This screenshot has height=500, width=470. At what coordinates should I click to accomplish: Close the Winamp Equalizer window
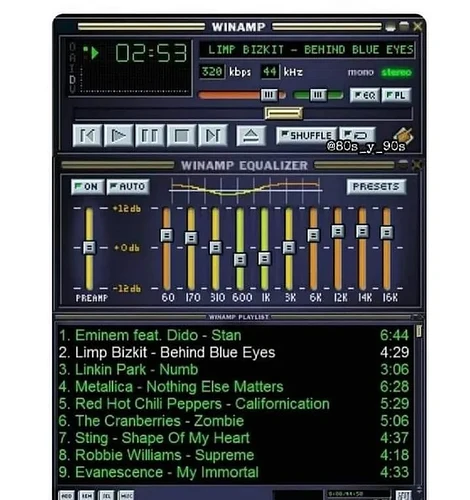pos(417,165)
